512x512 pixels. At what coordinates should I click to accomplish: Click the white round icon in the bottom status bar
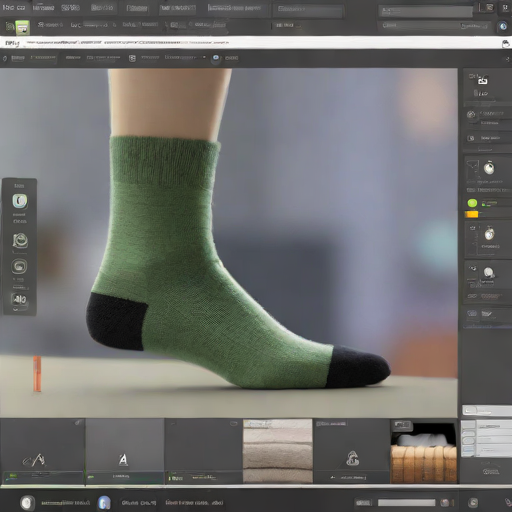click(x=27, y=503)
